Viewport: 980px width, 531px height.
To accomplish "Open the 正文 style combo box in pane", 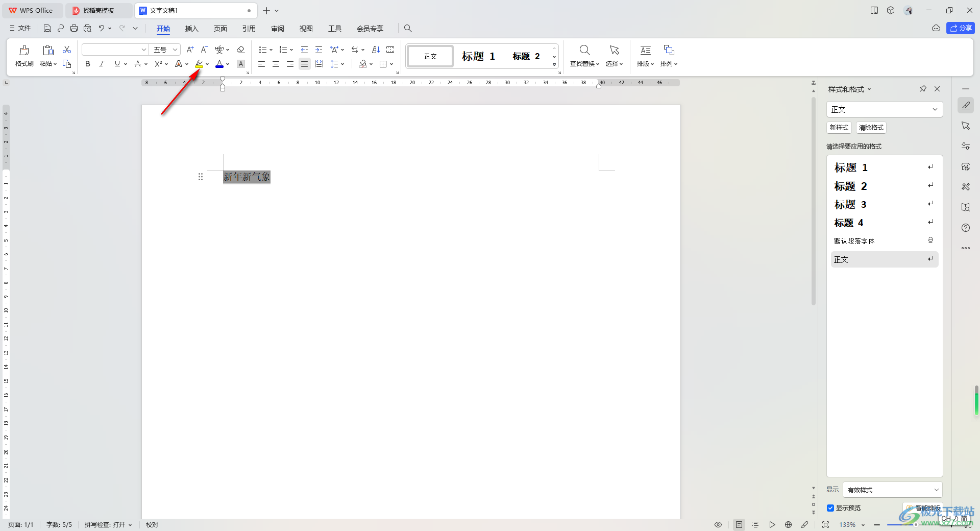I will click(x=885, y=109).
